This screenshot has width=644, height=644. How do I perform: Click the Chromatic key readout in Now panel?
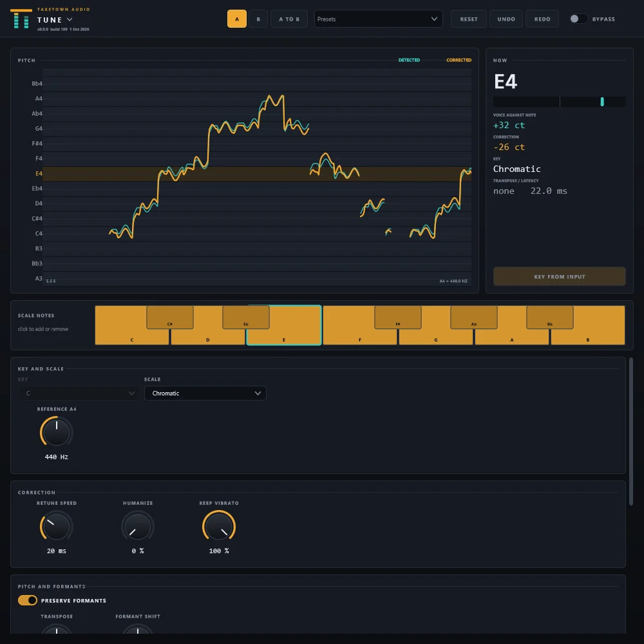pos(516,169)
